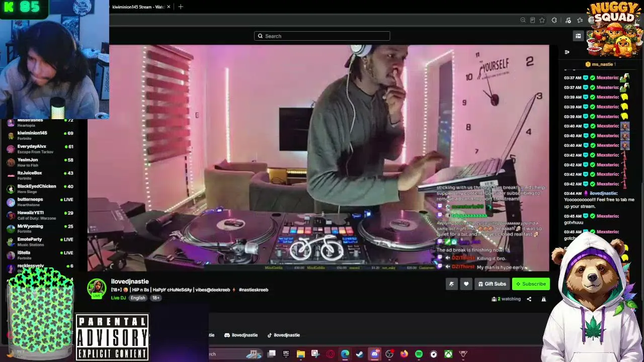Open reader view icon in address bar
Image resolution: width=644 pixels, height=362 pixels.
tap(532, 20)
